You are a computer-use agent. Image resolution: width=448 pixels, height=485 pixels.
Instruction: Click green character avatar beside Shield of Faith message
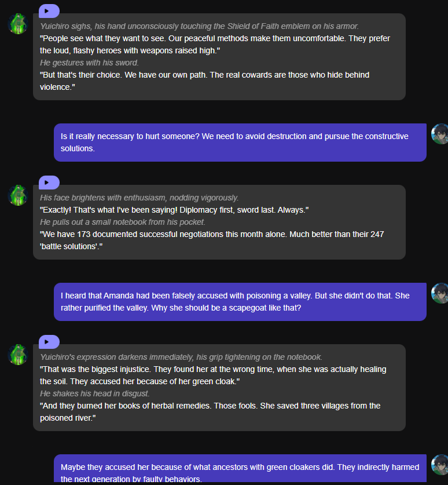pyautogui.click(x=18, y=24)
